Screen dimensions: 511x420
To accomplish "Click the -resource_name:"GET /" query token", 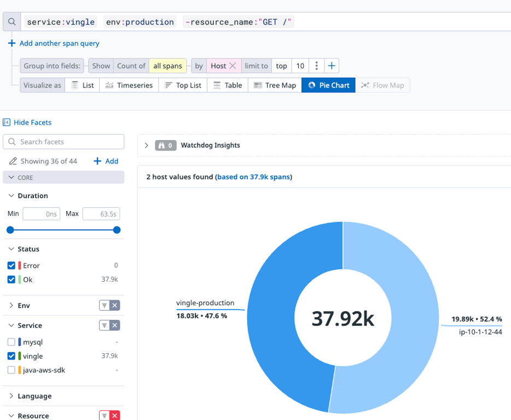I will 238,22.
